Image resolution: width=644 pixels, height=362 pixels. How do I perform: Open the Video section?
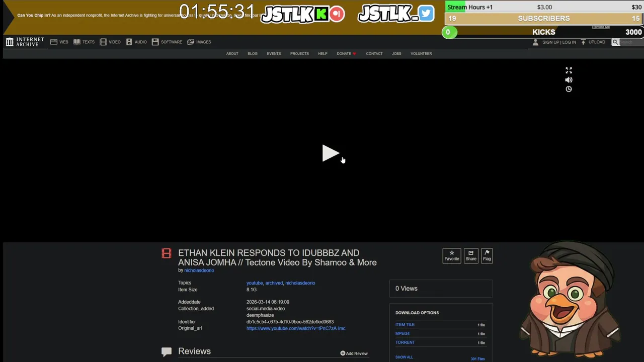[x=110, y=42]
